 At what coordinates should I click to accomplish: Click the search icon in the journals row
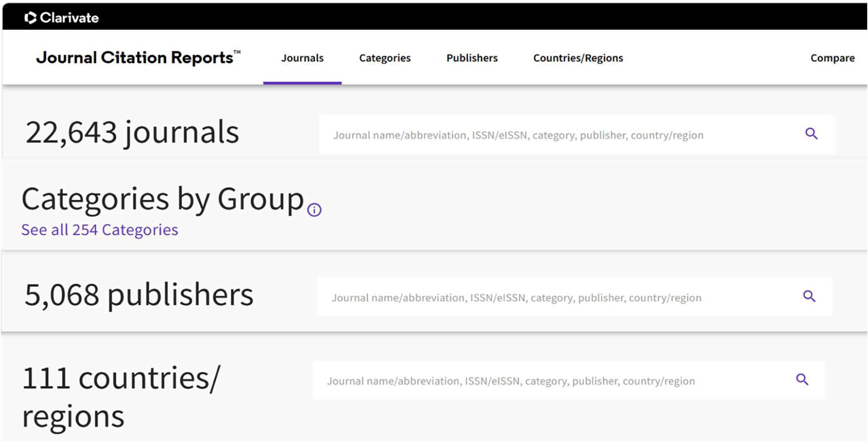point(811,134)
